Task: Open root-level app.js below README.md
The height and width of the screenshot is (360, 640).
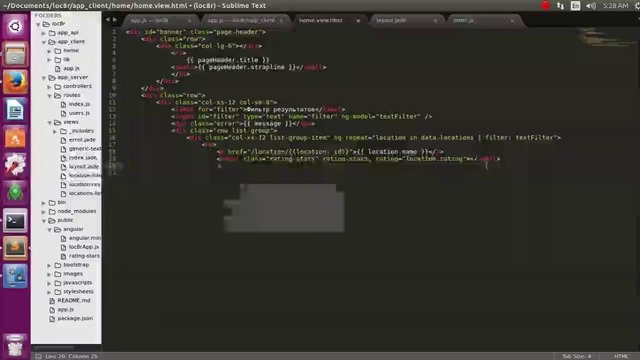Action: point(65,309)
